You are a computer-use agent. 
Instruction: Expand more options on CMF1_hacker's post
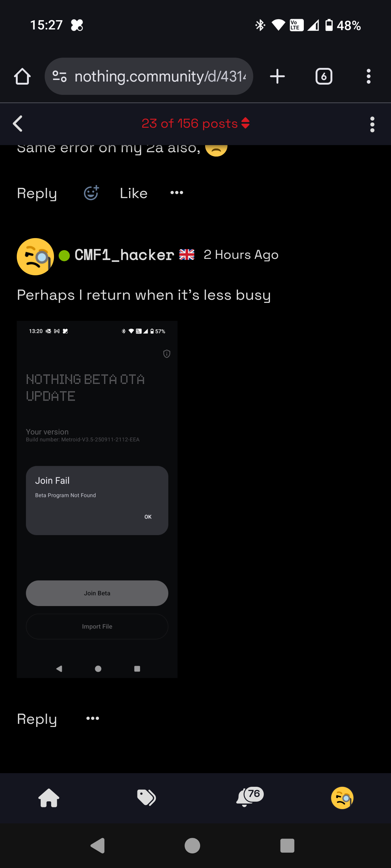92,718
